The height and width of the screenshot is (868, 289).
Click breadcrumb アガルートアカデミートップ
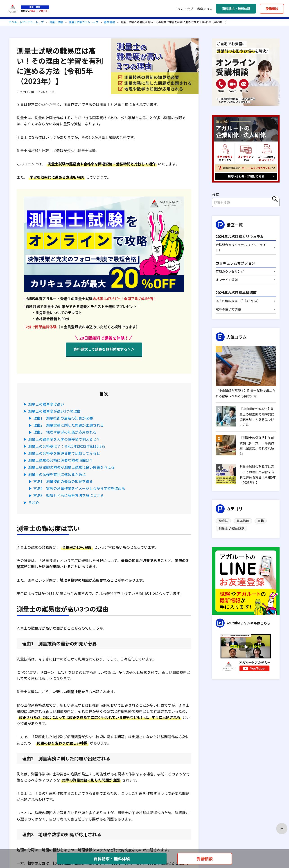(26, 22)
